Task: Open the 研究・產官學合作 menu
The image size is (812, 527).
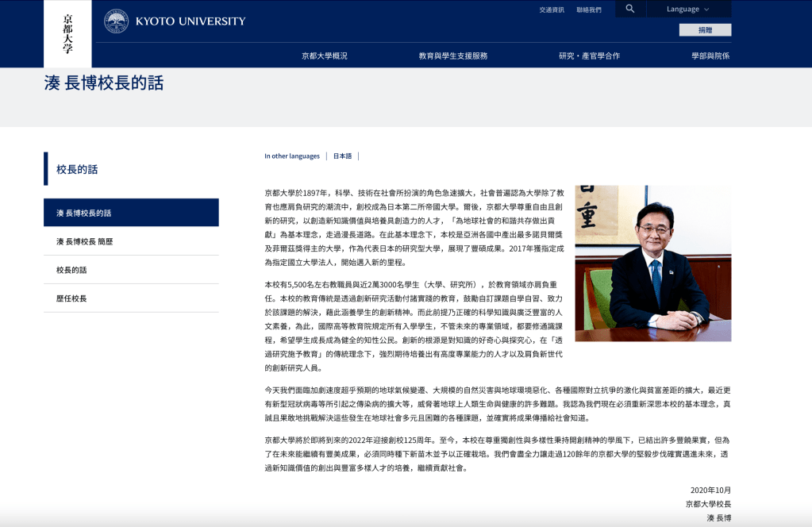Action: click(x=589, y=56)
